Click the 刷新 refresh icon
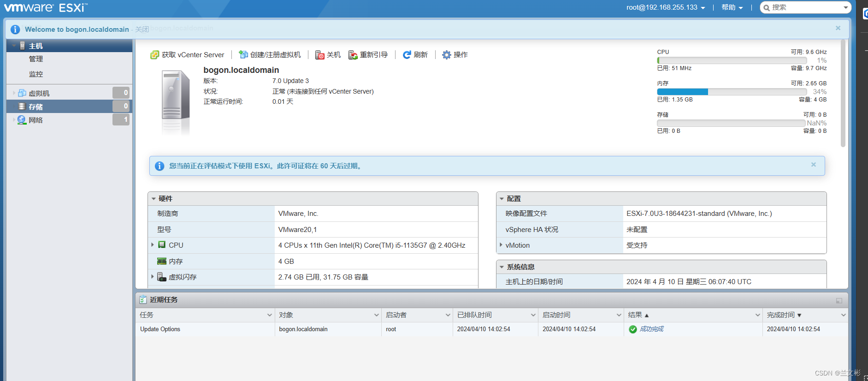Viewport: 868px width, 381px height. coord(407,55)
